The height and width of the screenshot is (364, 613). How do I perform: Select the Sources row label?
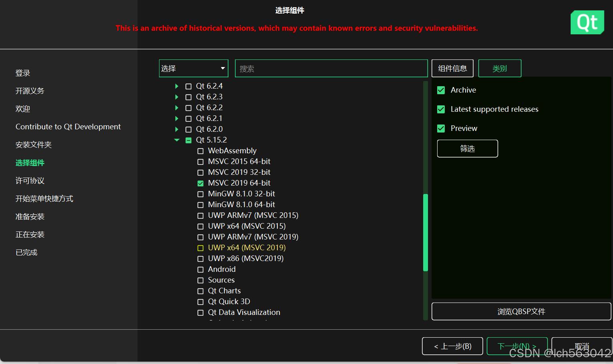221,280
